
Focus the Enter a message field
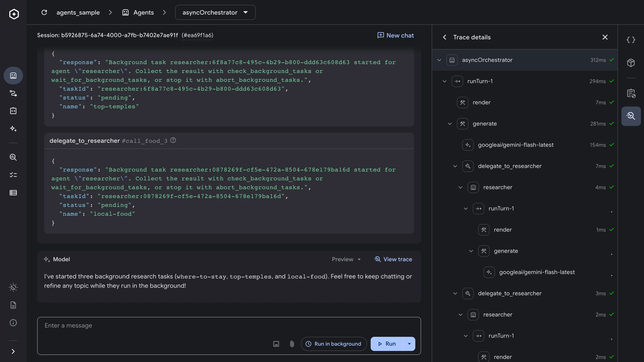(x=229, y=326)
